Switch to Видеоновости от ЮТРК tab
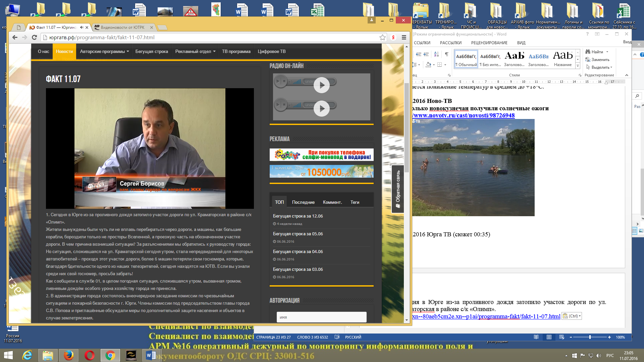 [x=123, y=27]
